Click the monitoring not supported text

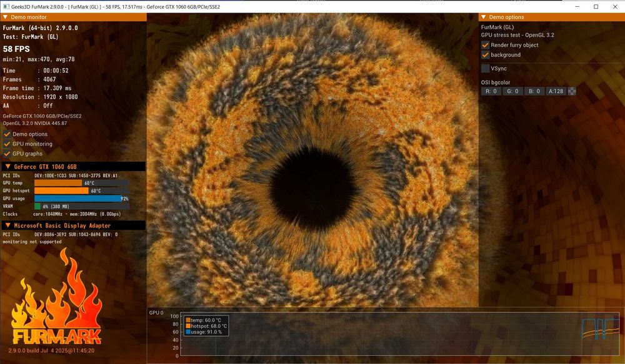tap(32, 242)
